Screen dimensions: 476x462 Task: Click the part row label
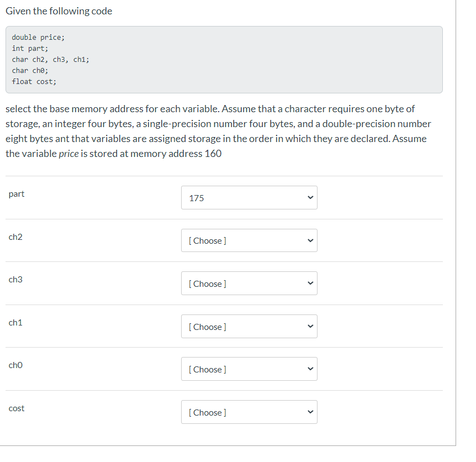(x=17, y=193)
